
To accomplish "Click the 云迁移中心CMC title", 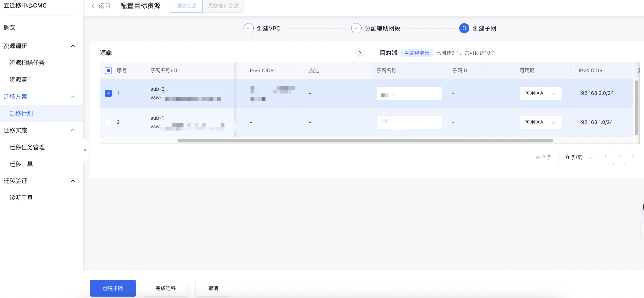I will (25, 5).
